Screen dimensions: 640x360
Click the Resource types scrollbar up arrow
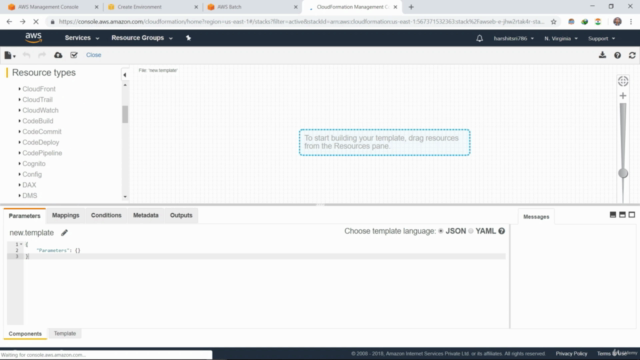(x=125, y=85)
